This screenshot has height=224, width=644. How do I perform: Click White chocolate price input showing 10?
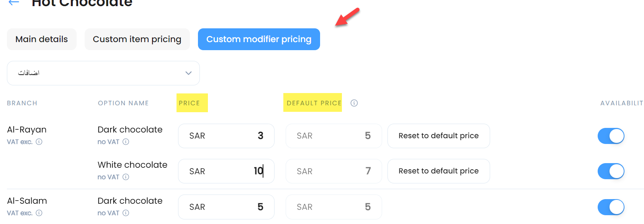point(226,171)
